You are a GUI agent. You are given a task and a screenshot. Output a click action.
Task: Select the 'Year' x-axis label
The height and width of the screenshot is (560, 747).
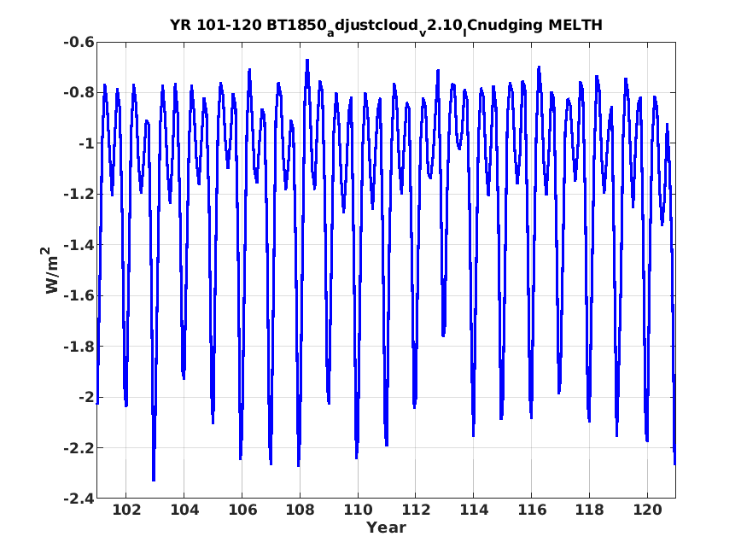pos(386,528)
